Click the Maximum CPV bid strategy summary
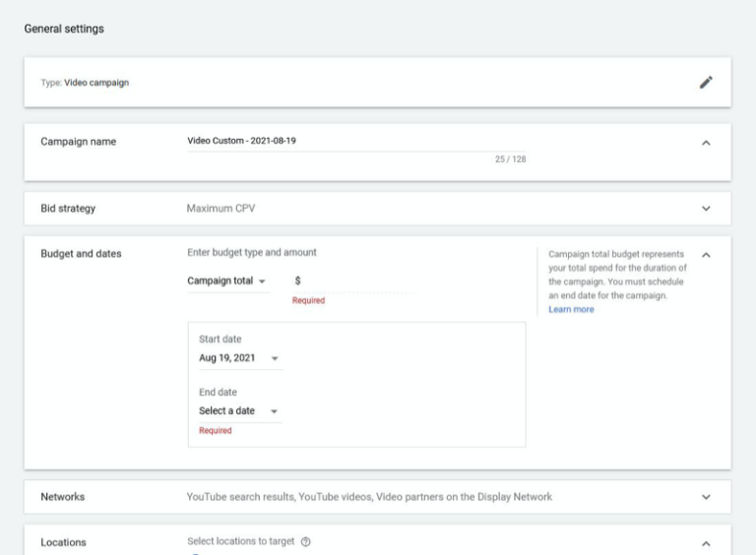Viewport: 756px width, 555px height. (222, 209)
